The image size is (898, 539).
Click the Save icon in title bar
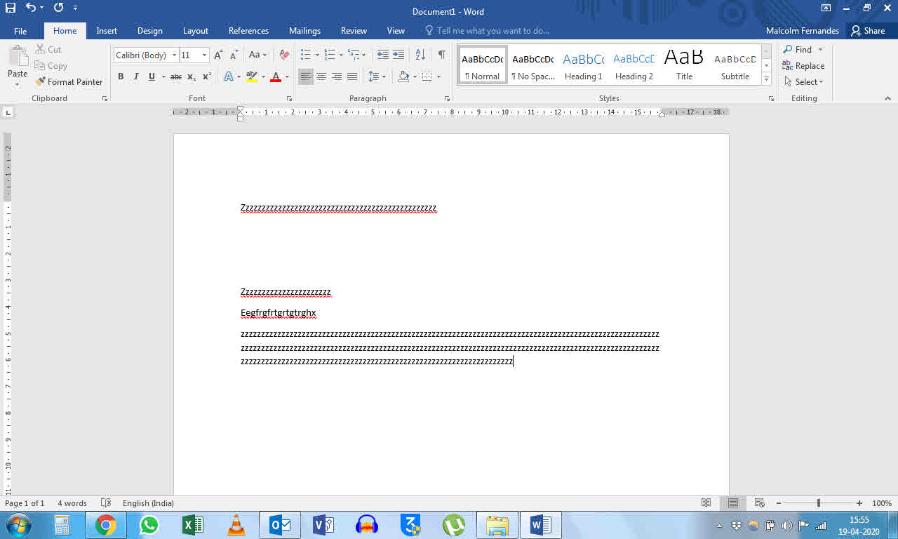click(x=10, y=7)
